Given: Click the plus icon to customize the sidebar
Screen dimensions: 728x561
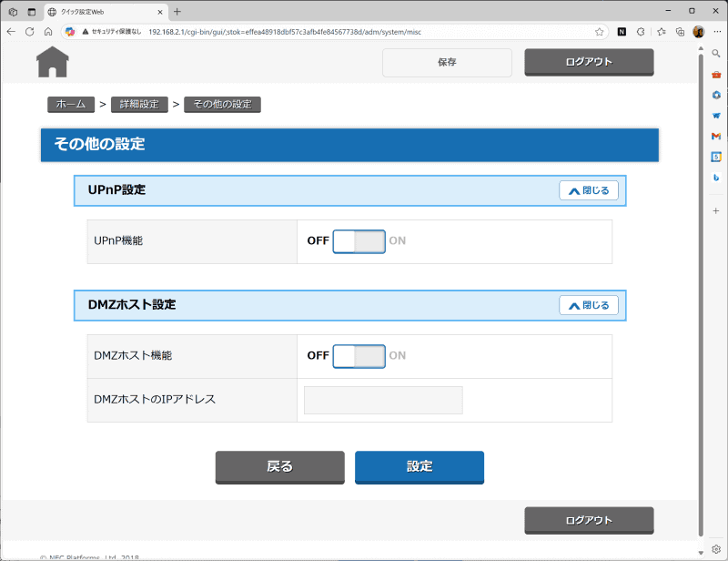Looking at the screenshot, I should [x=716, y=210].
